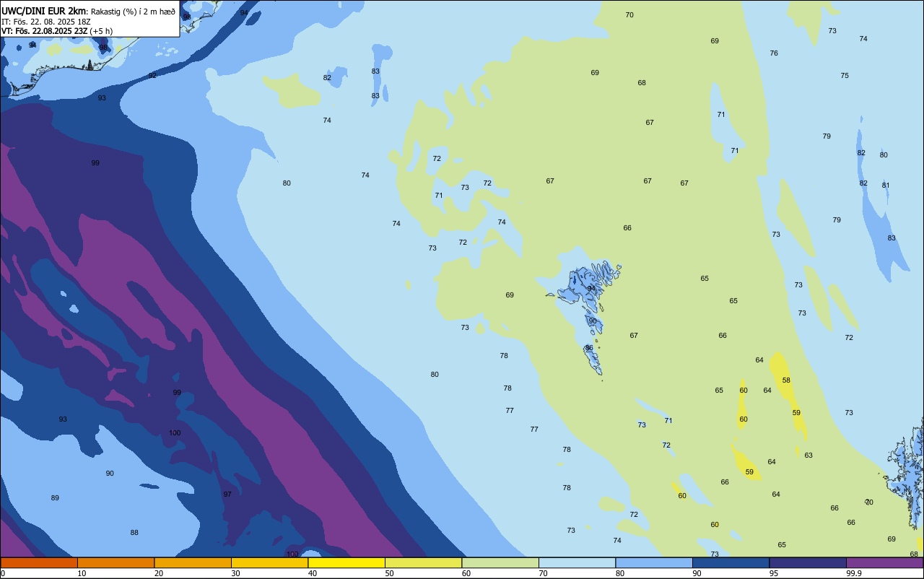Click the "95" color scale tick label
Image resolution: width=924 pixels, height=579 pixels.
coord(774,573)
